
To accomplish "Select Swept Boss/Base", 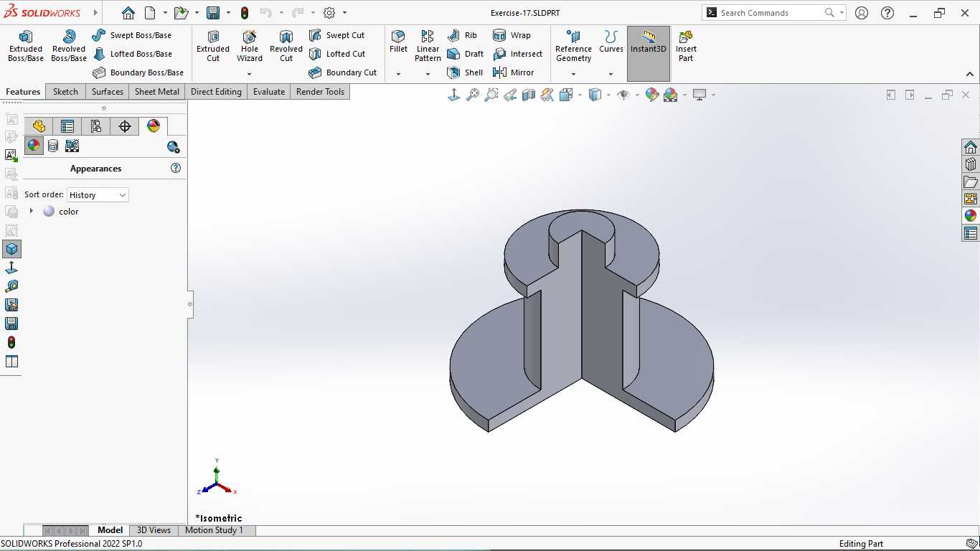I will click(132, 35).
